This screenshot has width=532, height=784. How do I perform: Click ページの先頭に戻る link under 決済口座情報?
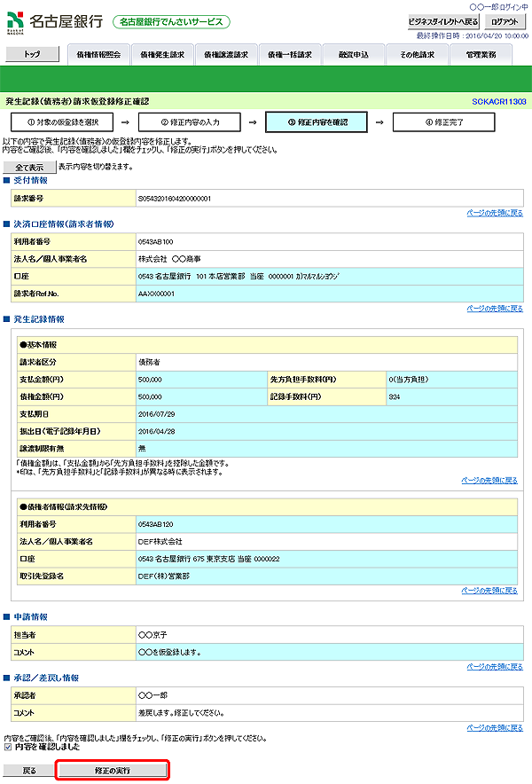tap(495, 309)
